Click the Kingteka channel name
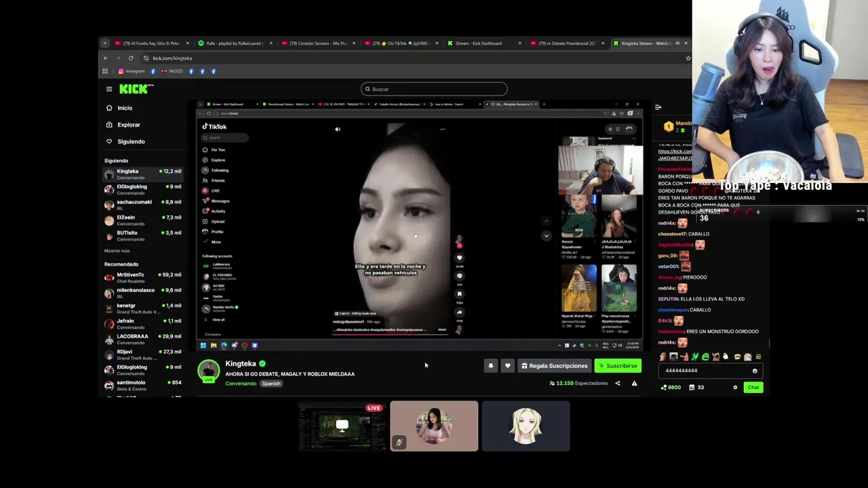 pos(241,364)
